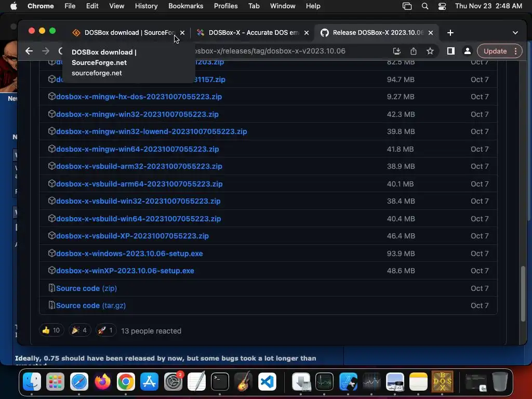Open Notes app from the Dock
The height and width of the screenshot is (399, 532).
pyautogui.click(x=418, y=382)
